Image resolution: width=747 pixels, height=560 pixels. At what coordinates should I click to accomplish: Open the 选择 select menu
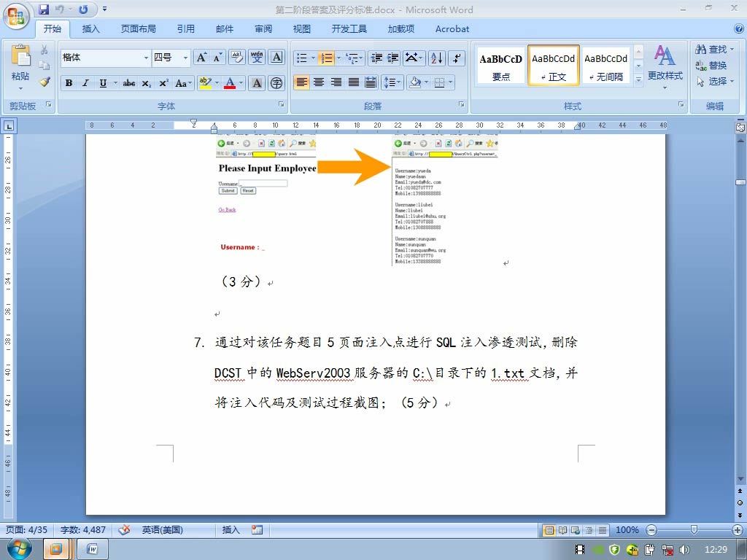[x=714, y=82]
